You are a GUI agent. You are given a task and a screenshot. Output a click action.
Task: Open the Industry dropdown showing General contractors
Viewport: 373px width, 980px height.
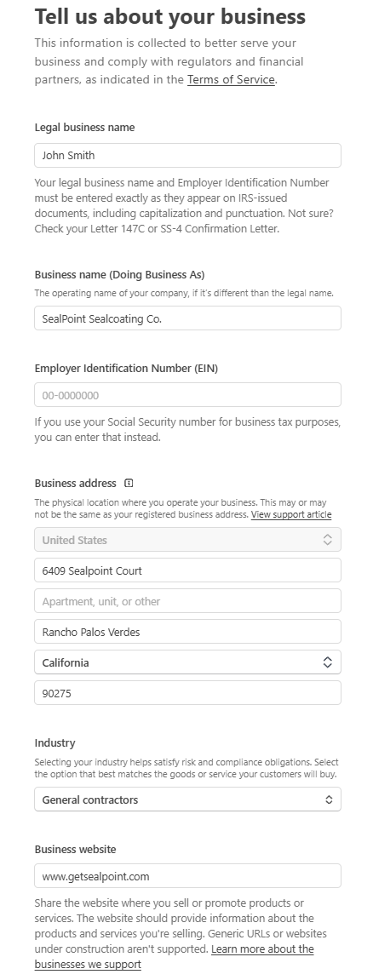coord(187,799)
